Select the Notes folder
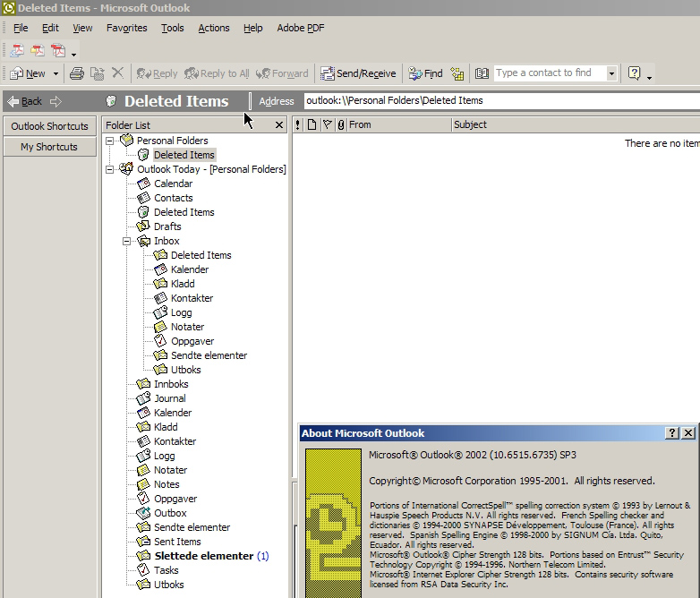Viewport: 700px width, 598px height. tap(166, 484)
